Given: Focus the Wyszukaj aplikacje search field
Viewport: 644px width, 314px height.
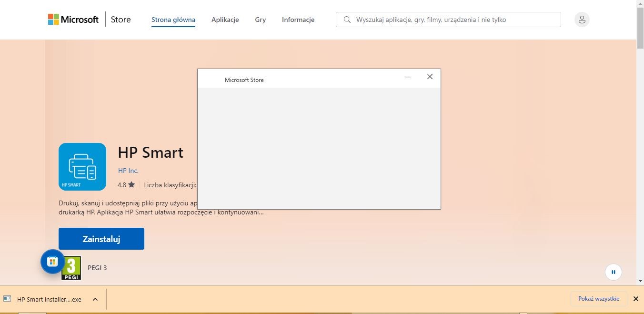Looking at the screenshot, I should tap(448, 20).
